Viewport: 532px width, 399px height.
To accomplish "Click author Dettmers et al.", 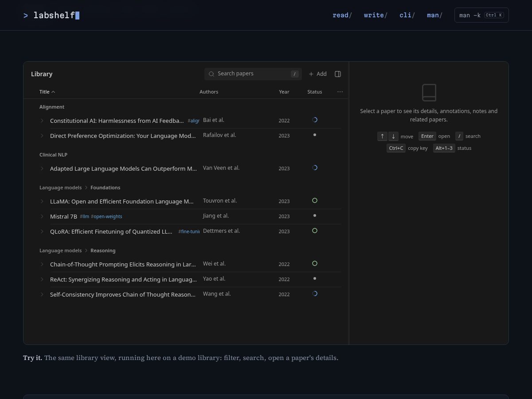I will click(x=221, y=231).
